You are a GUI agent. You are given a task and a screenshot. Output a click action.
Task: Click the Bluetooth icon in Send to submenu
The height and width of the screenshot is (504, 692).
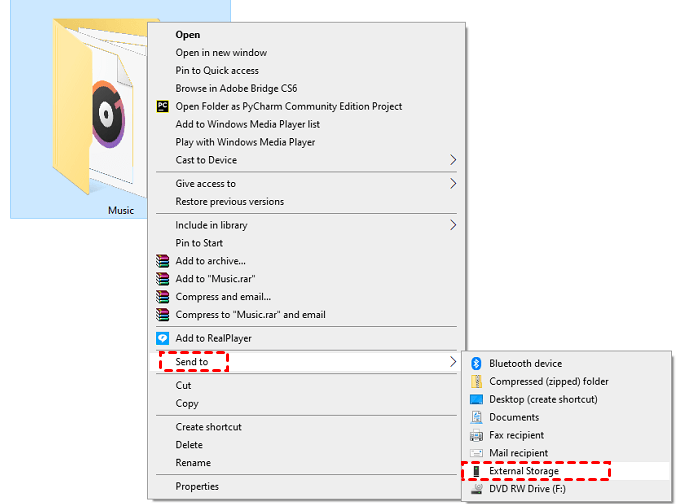476,364
